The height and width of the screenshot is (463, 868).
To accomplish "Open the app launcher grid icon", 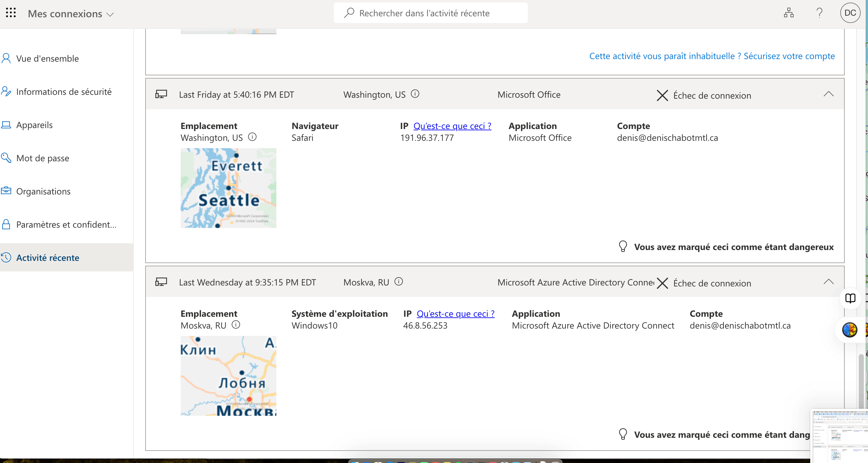I will pos(11,13).
